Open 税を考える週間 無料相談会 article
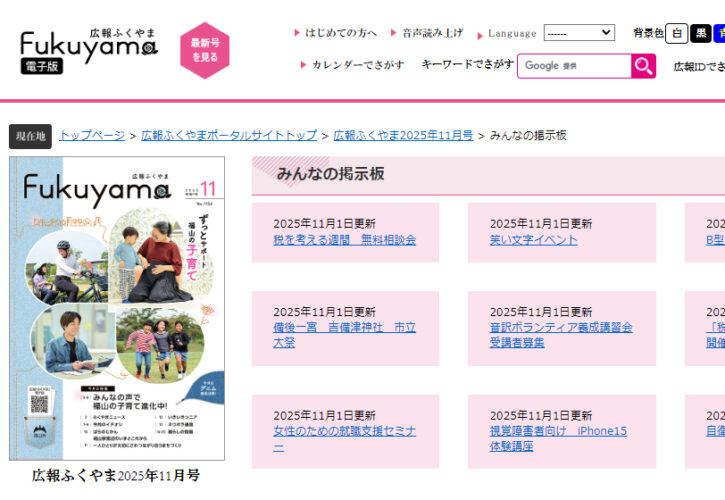Image resolution: width=725 pixels, height=500 pixels. coord(344,240)
